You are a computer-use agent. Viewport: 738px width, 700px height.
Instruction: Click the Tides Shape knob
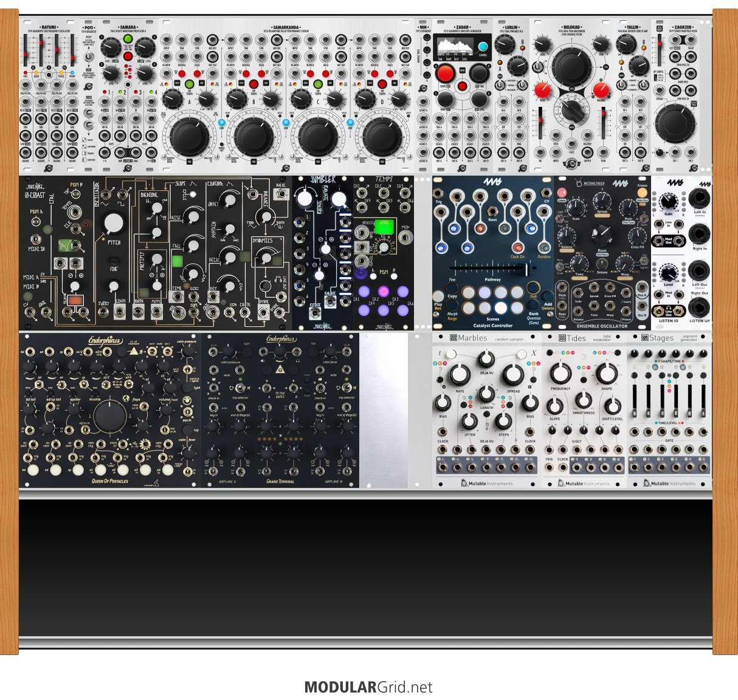(606, 373)
